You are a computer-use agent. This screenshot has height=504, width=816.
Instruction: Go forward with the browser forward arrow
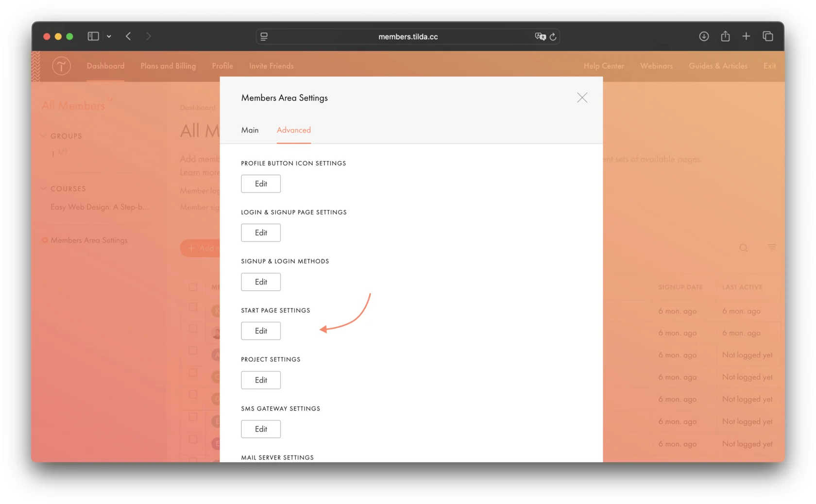click(x=149, y=36)
